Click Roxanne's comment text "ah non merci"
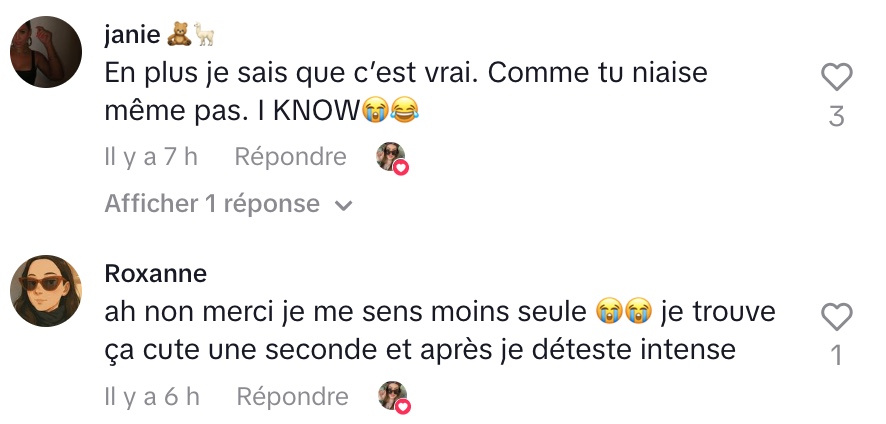Image resolution: width=886 pixels, height=424 pixels. (x=193, y=312)
